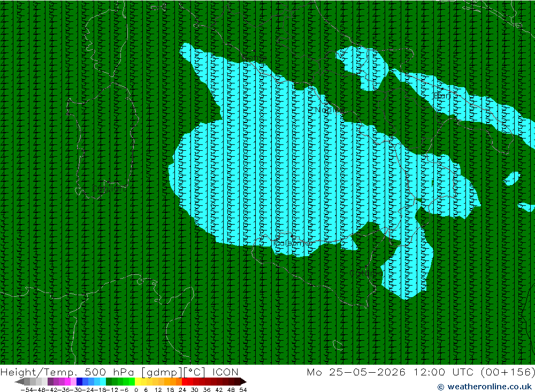
Task: Click the Palermo city label
Action: (x=293, y=243)
